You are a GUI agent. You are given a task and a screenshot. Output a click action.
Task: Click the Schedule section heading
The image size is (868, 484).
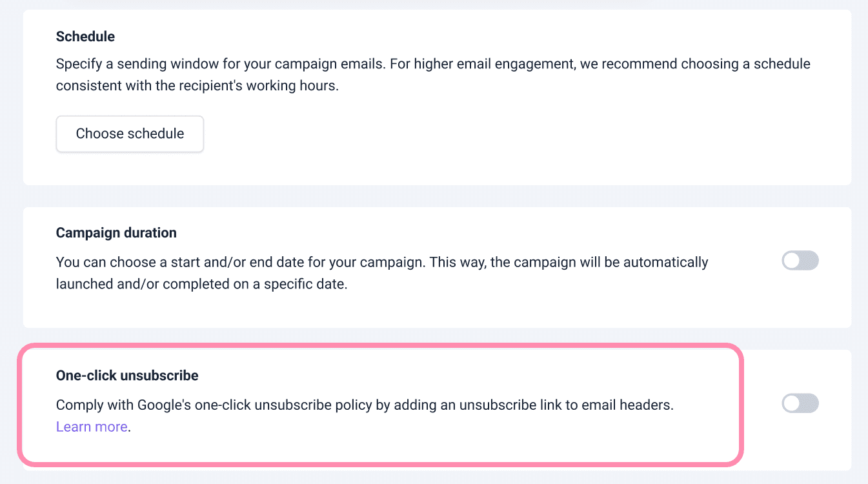click(x=85, y=37)
